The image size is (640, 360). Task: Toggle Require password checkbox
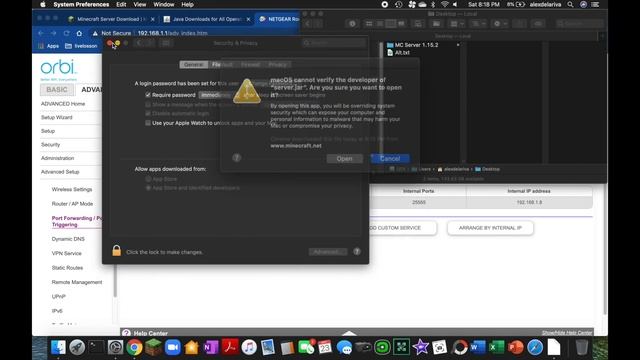[x=148, y=95]
